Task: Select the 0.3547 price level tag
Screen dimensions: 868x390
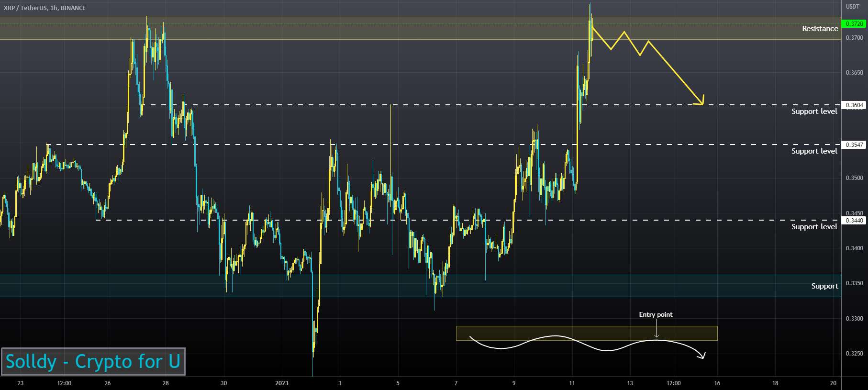Action: [x=854, y=145]
